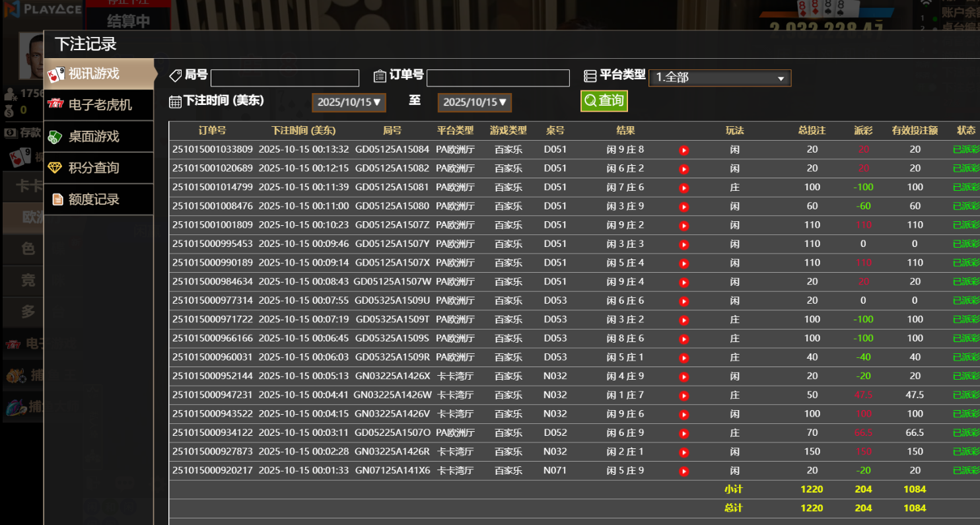Switch to 电子老虎机 tab

tap(99, 105)
